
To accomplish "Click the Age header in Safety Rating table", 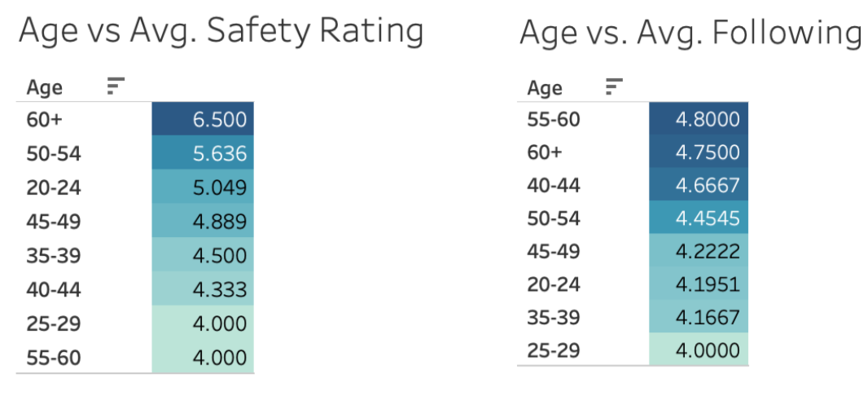I will 45,87.
